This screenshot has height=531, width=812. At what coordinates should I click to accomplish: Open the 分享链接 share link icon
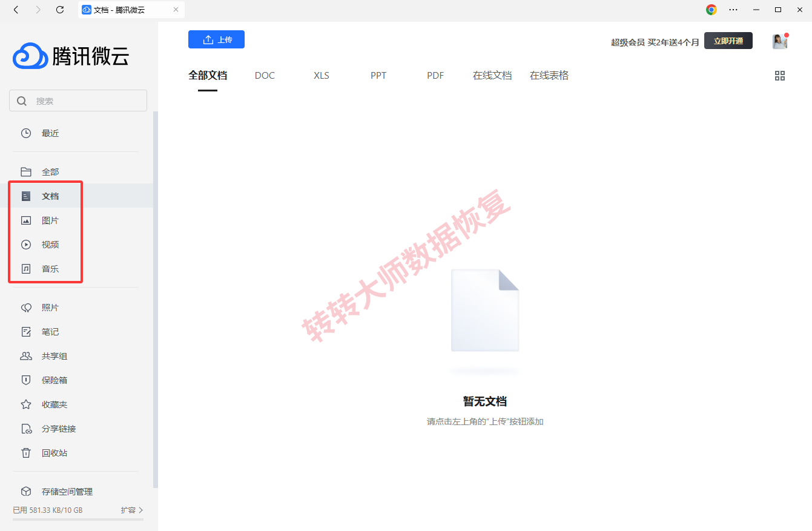(x=26, y=429)
